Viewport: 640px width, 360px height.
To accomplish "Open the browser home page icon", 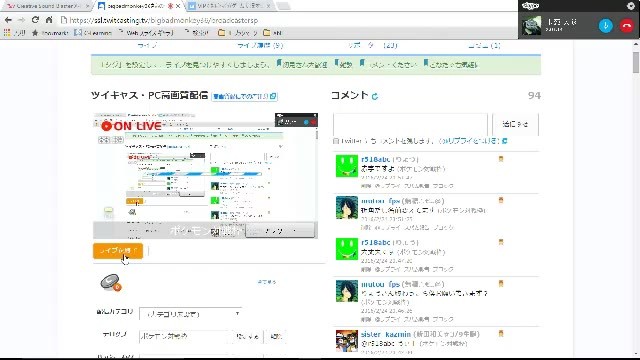I will click(x=49, y=20).
